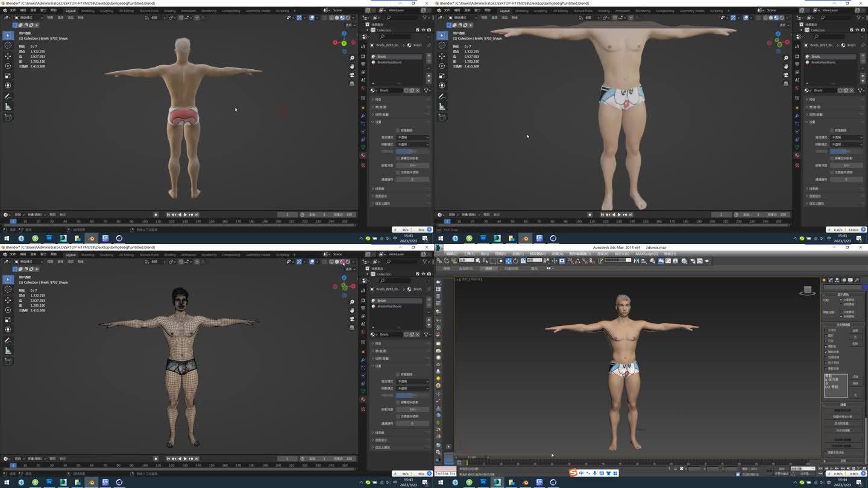
Task: Click the pan hand gizmo in top-right Blender viewport
Action: point(786,66)
